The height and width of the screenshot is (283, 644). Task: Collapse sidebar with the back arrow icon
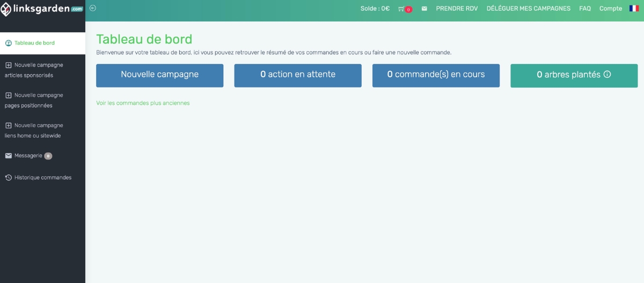93,8
